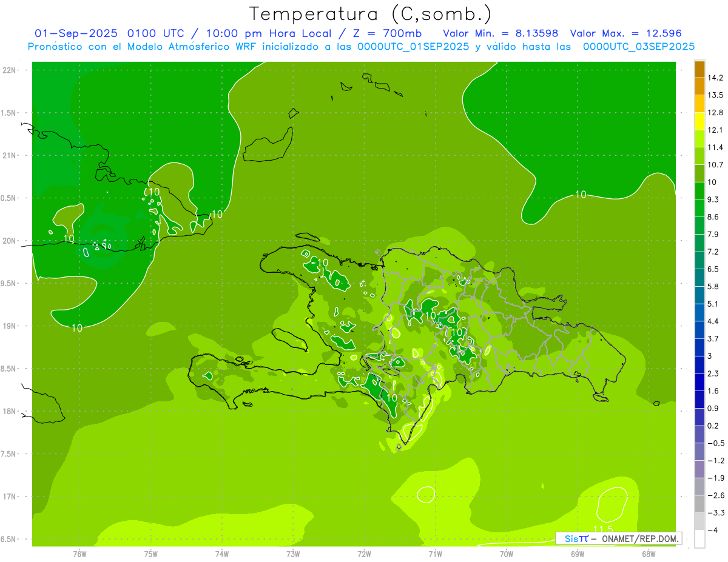Click the '22N' latitude label
The height and width of the screenshot is (562, 728).
click(10, 70)
